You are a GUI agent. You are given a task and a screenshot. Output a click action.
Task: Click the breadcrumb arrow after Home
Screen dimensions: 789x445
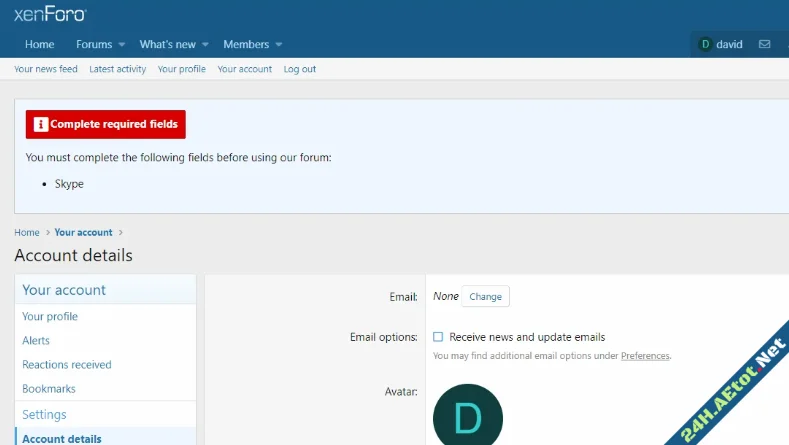(x=47, y=233)
